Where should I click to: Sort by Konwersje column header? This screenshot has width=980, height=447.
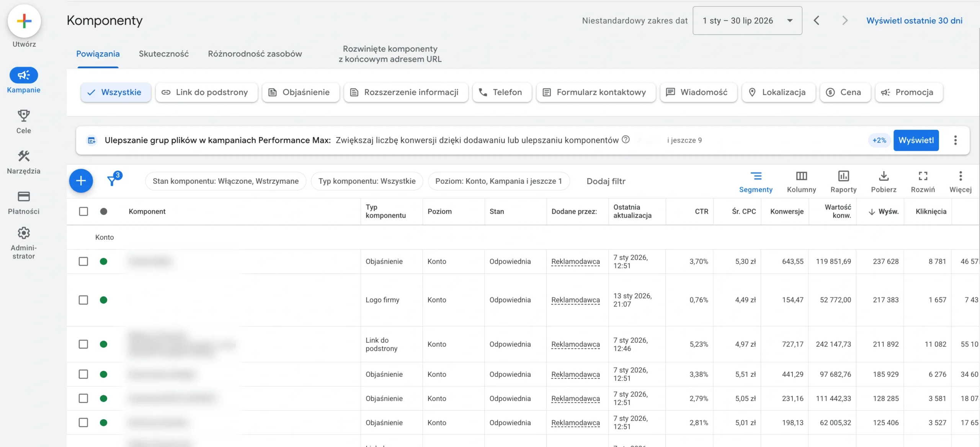click(787, 211)
